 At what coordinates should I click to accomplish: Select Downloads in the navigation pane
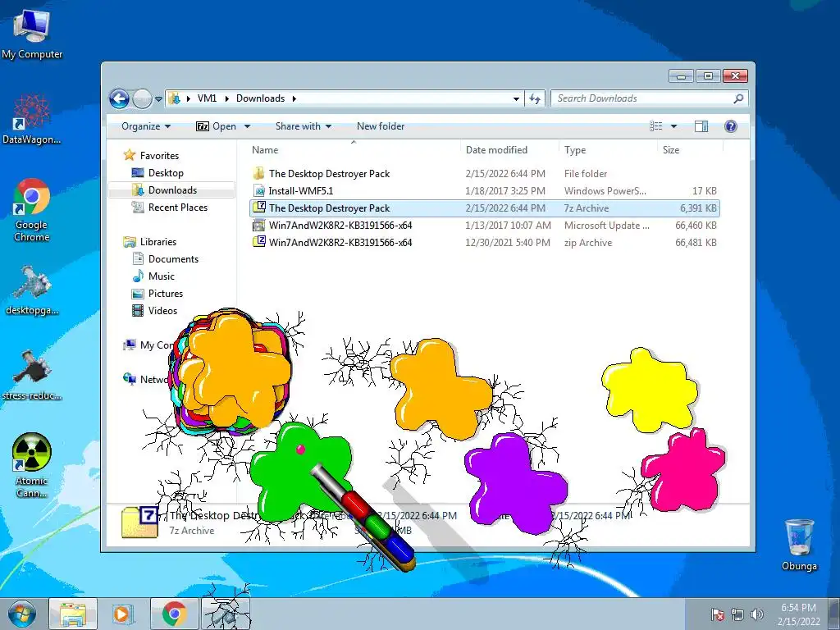pyautogui.click(x=172, y=190)
